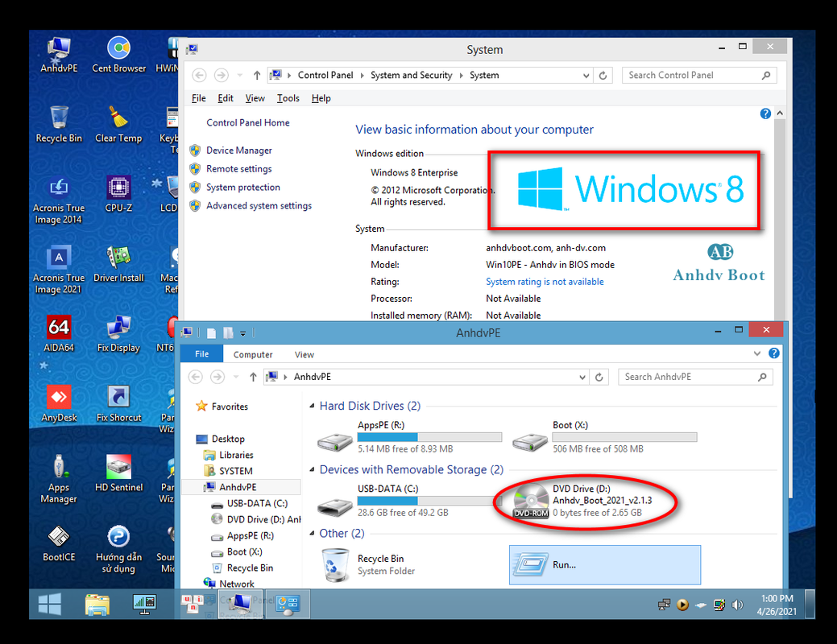
Task: Open the Driver Install desktop icon
Action: (118, 264)
